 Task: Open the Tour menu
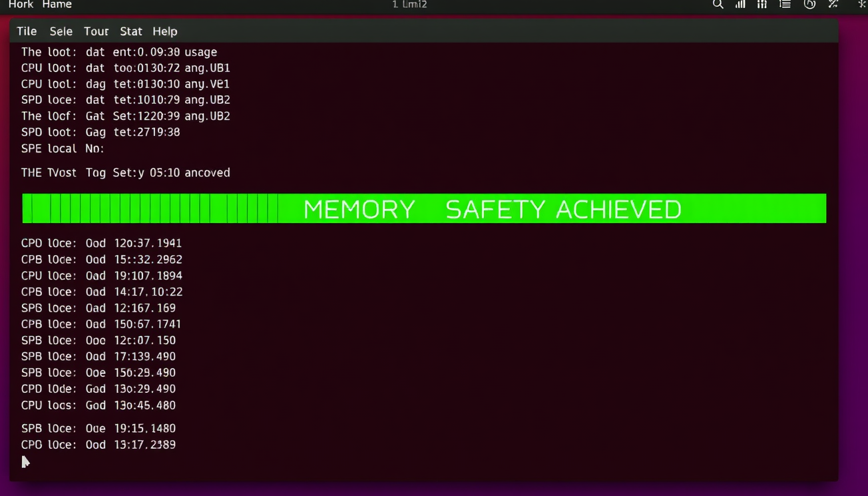[96, 31]
